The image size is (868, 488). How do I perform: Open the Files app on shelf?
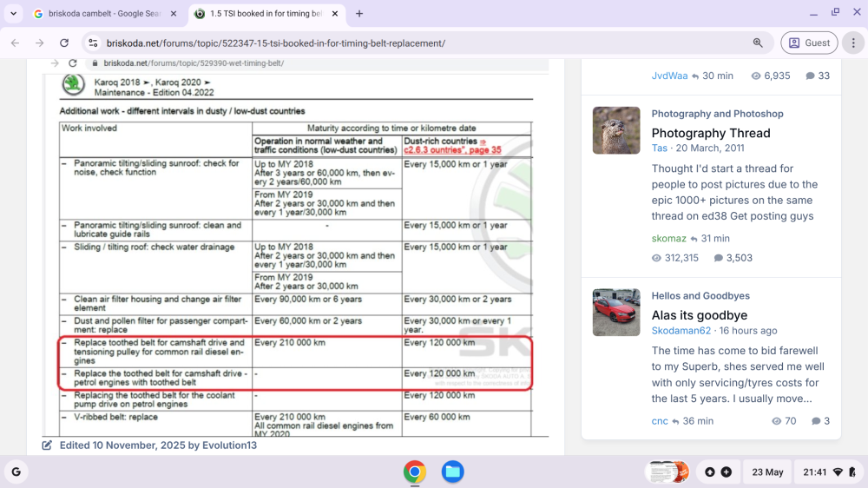click(x=452, y=472)
